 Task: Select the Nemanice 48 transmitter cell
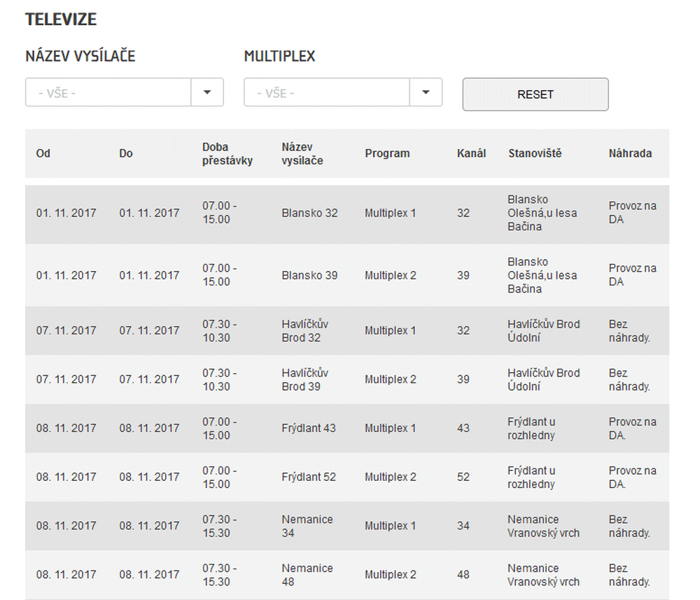[x=307, y=575]
